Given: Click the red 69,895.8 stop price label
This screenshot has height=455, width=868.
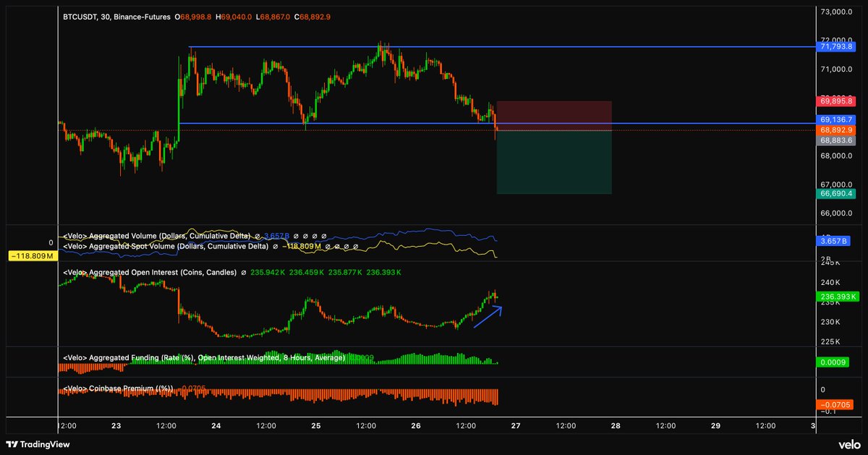Looking at the screenshot, I should 836,101.
